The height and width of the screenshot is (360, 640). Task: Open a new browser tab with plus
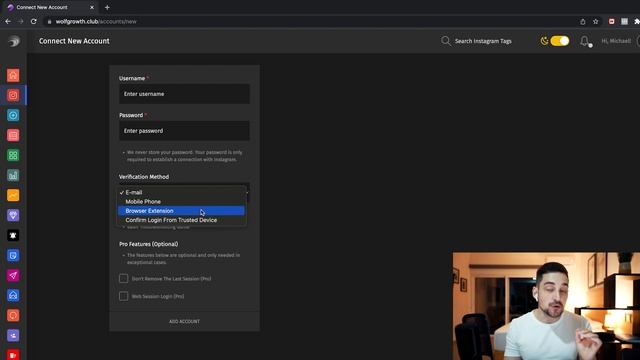click(x=107, y=7)
